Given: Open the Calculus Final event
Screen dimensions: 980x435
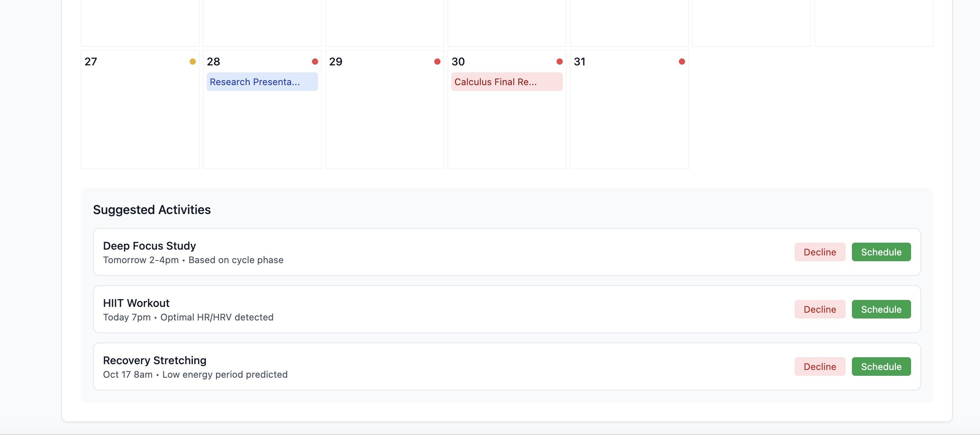Looking at the screenshot, I should (506, 82).
